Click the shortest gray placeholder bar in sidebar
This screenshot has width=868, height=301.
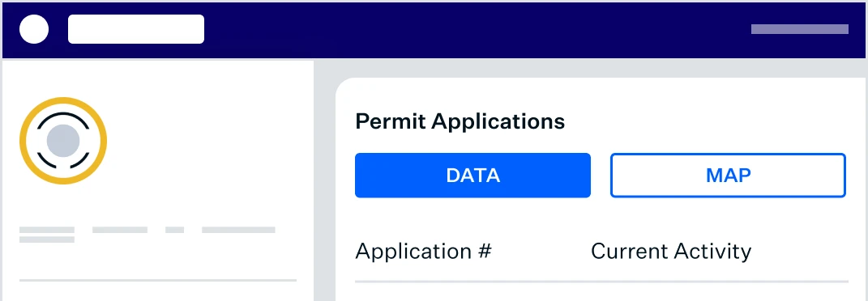pos(175,230)
